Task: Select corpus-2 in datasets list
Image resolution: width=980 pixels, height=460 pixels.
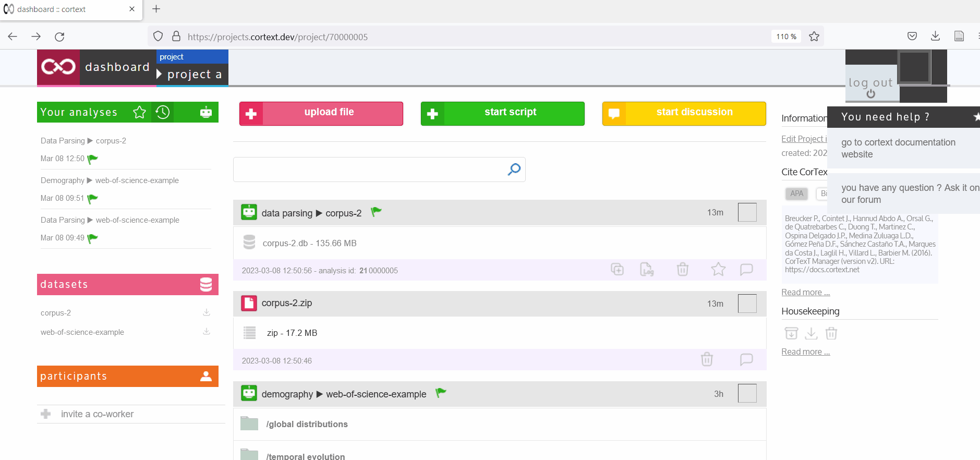Action: (56, 313)
